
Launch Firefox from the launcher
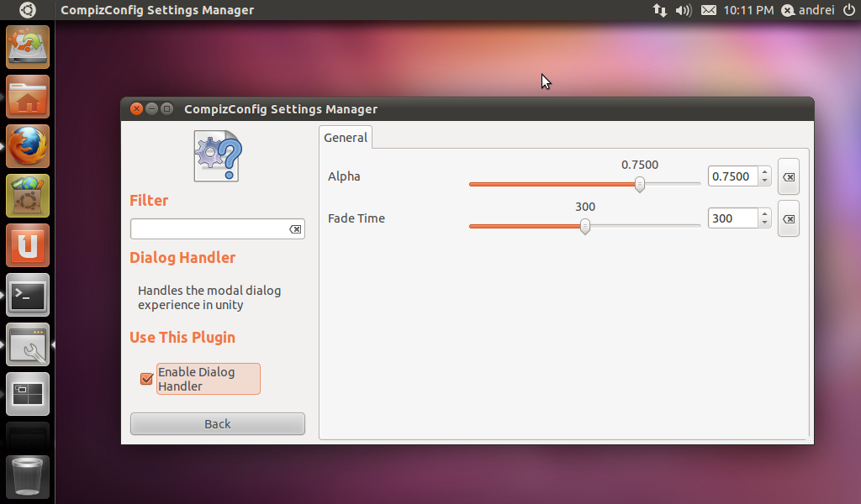28,146
